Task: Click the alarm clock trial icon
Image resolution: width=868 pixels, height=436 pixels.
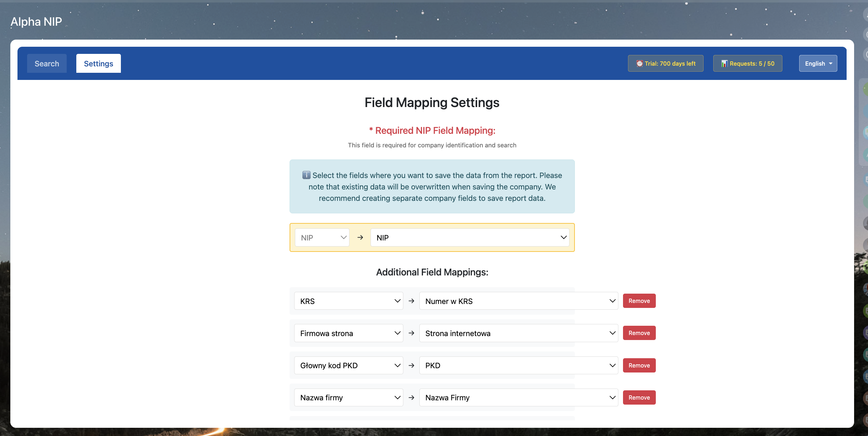Action: point(639,64)
